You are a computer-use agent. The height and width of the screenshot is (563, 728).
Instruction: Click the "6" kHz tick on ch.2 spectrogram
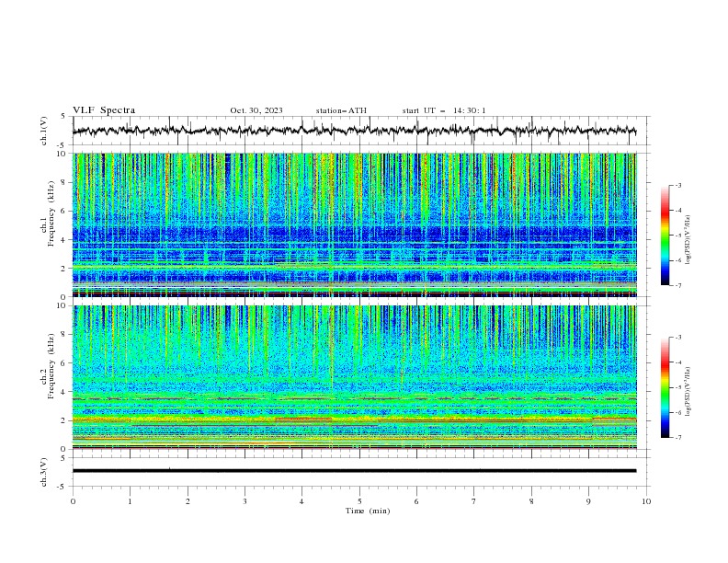coord(64,362)
